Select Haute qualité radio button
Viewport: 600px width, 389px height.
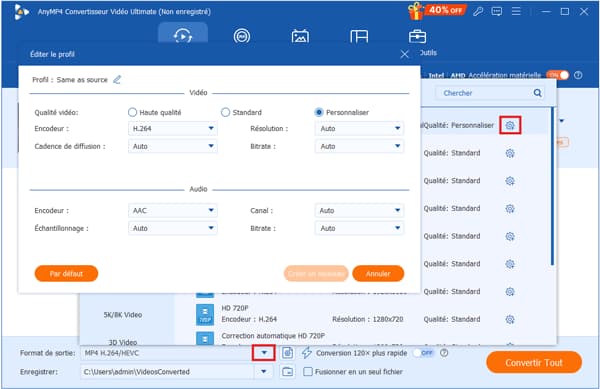pyautogui.click(x=132, y=112)
